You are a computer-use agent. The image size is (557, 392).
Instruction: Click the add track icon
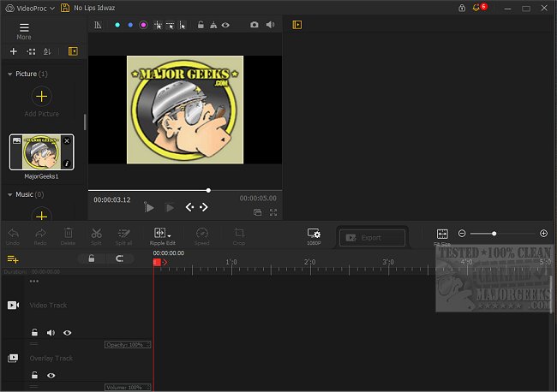coord(13,258)
